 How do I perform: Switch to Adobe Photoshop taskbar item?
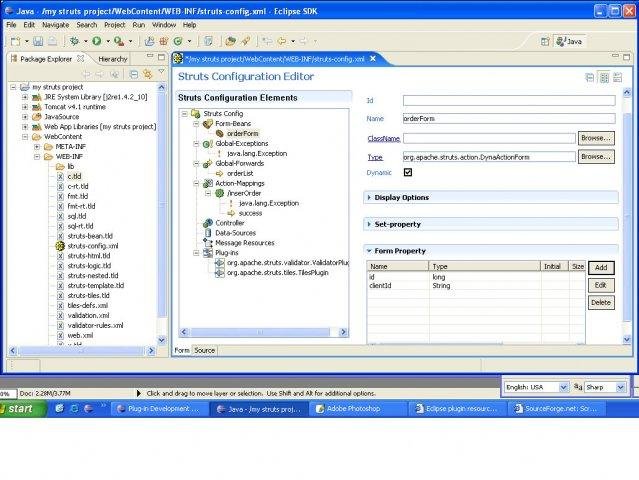point(357,409)
